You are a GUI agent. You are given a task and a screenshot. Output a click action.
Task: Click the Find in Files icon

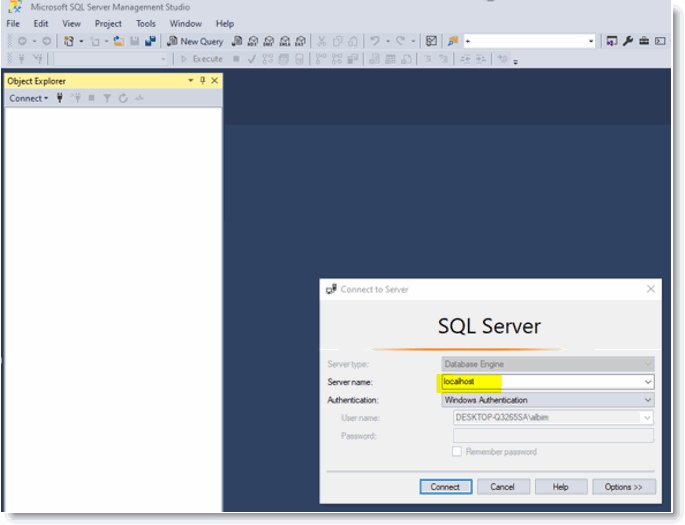453,41
